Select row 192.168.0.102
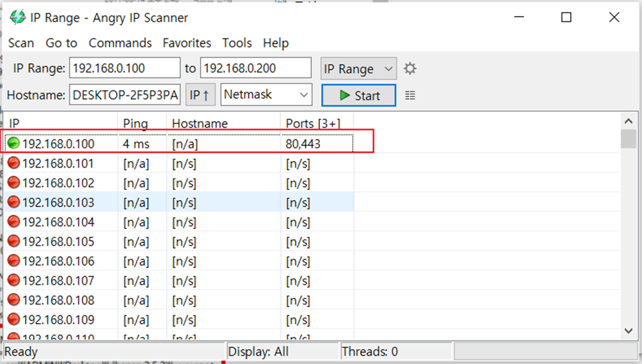 [x=179, y=183]
